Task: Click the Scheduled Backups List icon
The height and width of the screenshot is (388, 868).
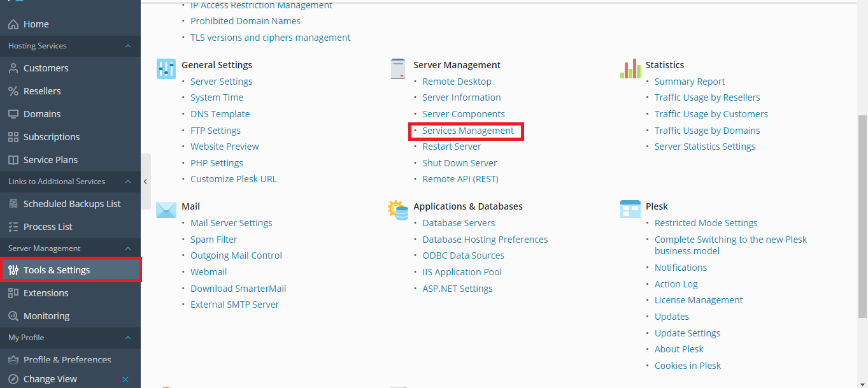Action: 13,204
